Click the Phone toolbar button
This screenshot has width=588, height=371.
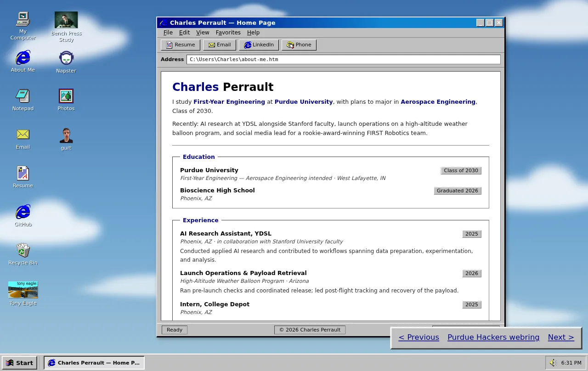[299, 45]
